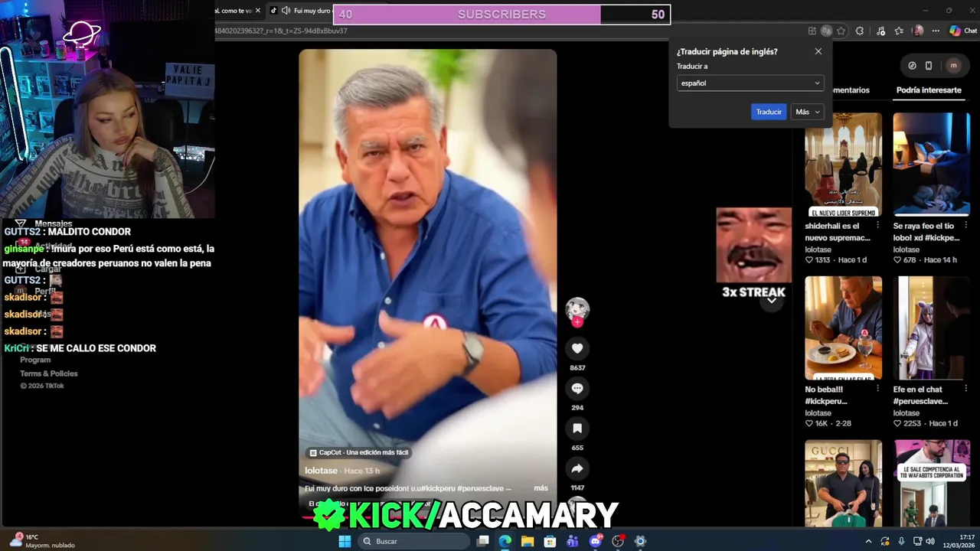The image size is (980, 551).
Task: Click the TikTok get app phone icon
Action: (929, 66)
